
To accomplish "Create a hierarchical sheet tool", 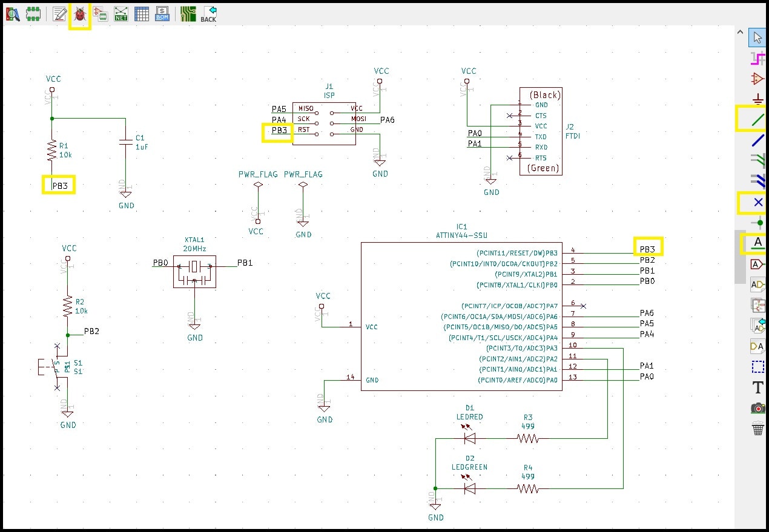I will tap(757, 305).
